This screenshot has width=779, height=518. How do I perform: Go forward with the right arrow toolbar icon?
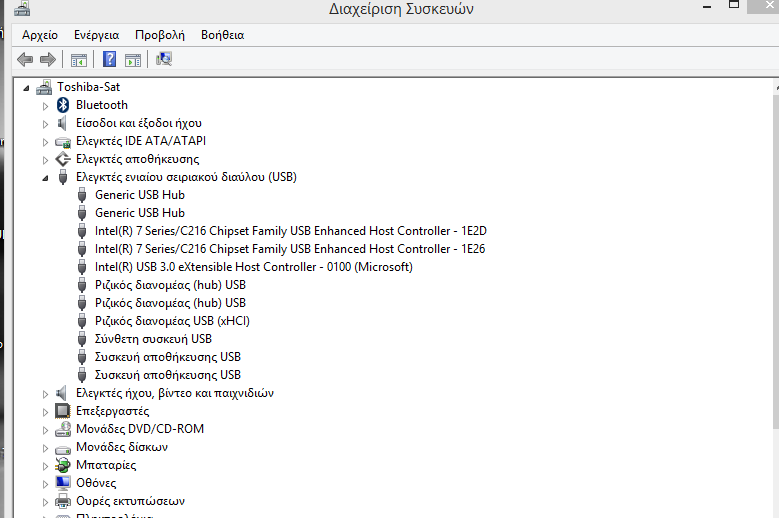pyautogui.click(x=48, y=60)
